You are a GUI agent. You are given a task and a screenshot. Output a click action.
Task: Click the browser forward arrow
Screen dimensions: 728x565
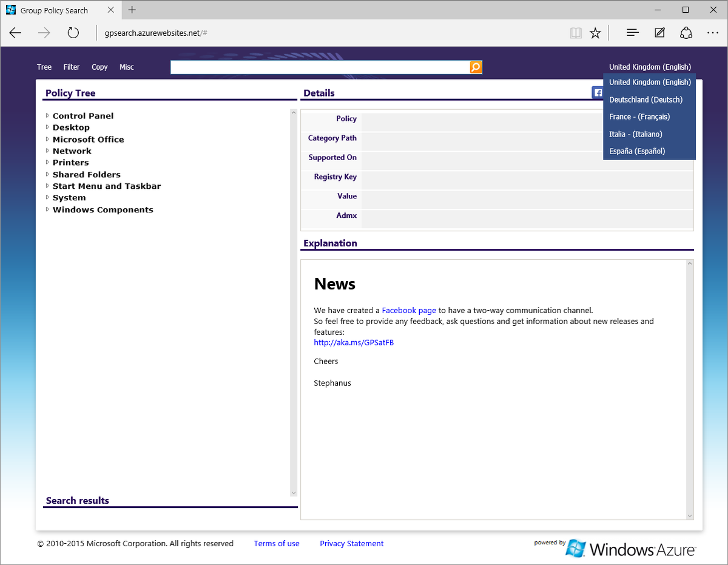click(44, 33)
